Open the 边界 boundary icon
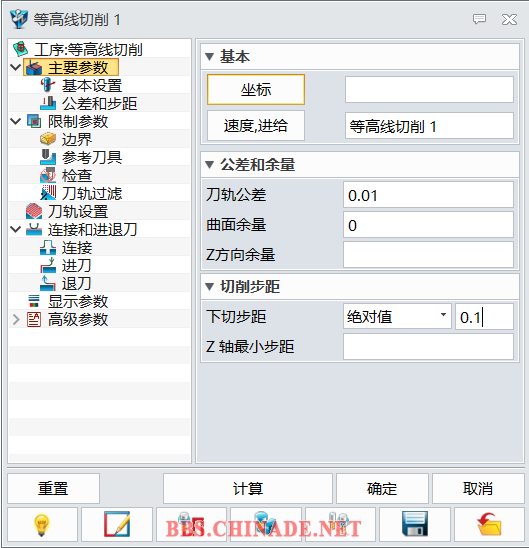Image resolution: width=529 pixels, height=548 pixels. click(48, 139)
